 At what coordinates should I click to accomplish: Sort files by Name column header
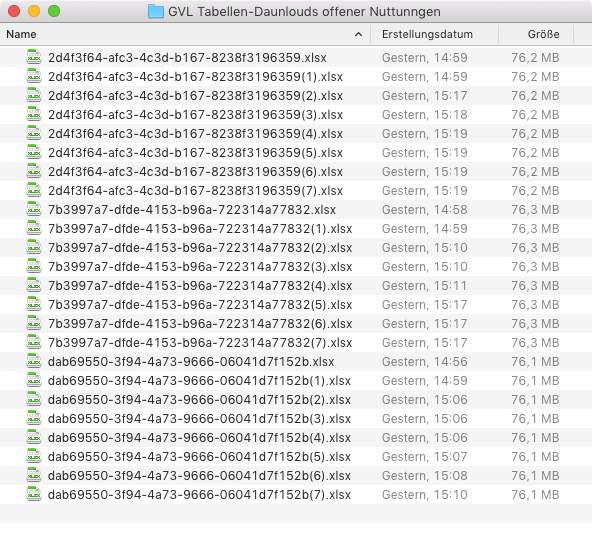(22, 34)
